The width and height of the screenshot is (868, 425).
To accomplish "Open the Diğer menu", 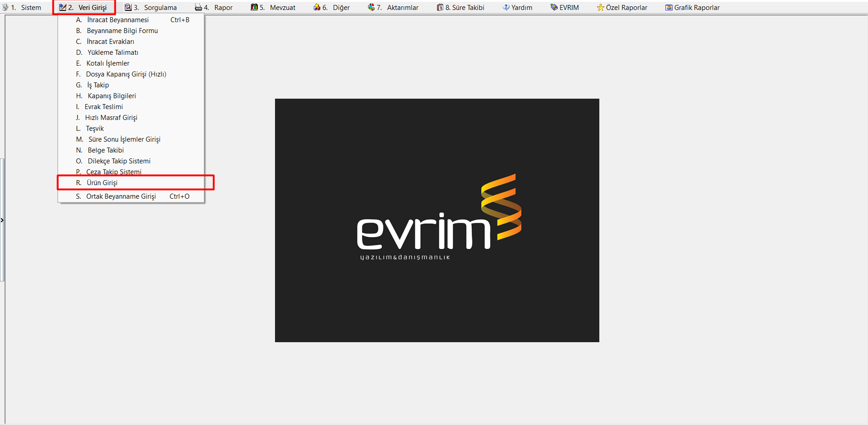I will [336, 8].
